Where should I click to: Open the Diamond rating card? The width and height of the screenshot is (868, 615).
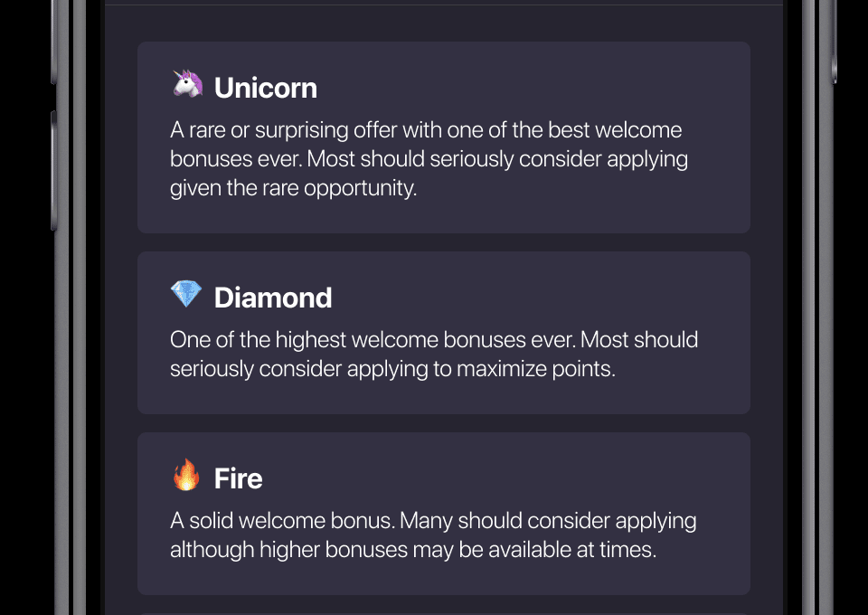click(x=444, y=333)
